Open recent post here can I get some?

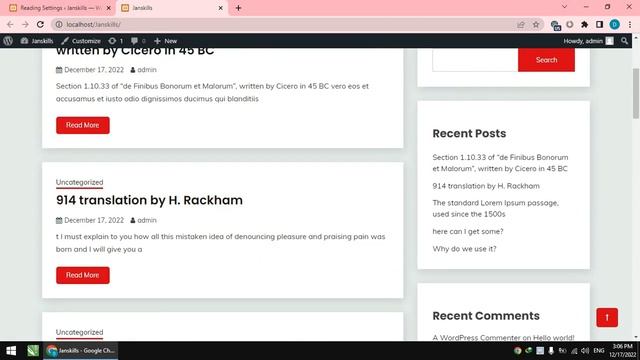click(x=468, y=231)
